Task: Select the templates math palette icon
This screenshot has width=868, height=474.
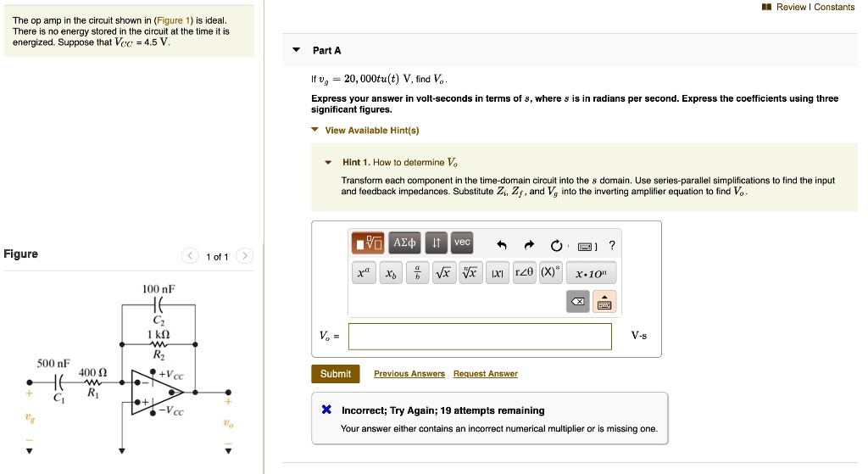Action: (368, 243)
